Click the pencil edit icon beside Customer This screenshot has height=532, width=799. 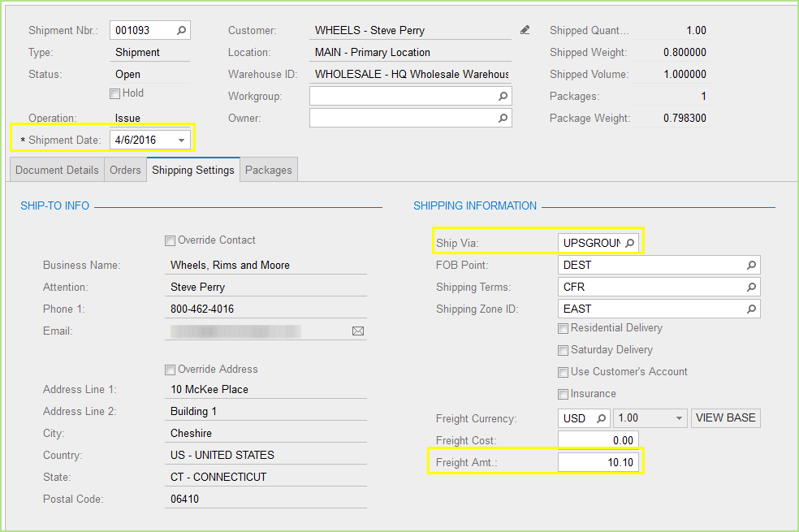tap(525, 29)
